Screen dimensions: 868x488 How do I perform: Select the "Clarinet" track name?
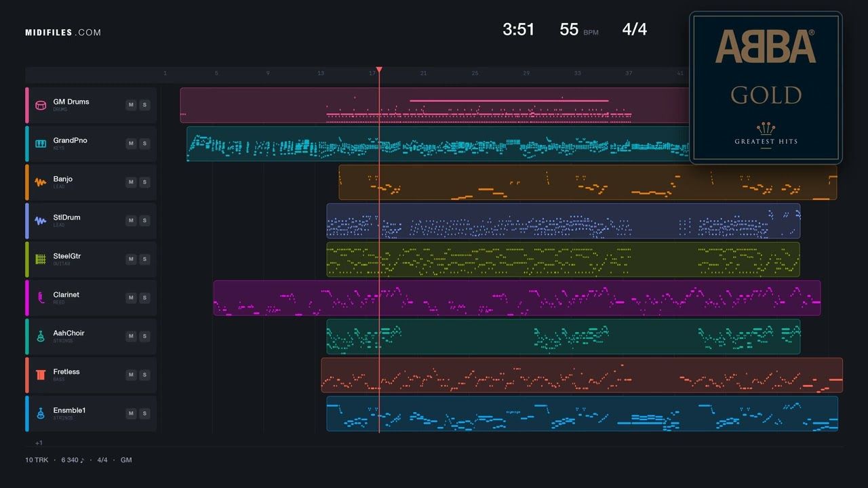(x=66, y=295)
